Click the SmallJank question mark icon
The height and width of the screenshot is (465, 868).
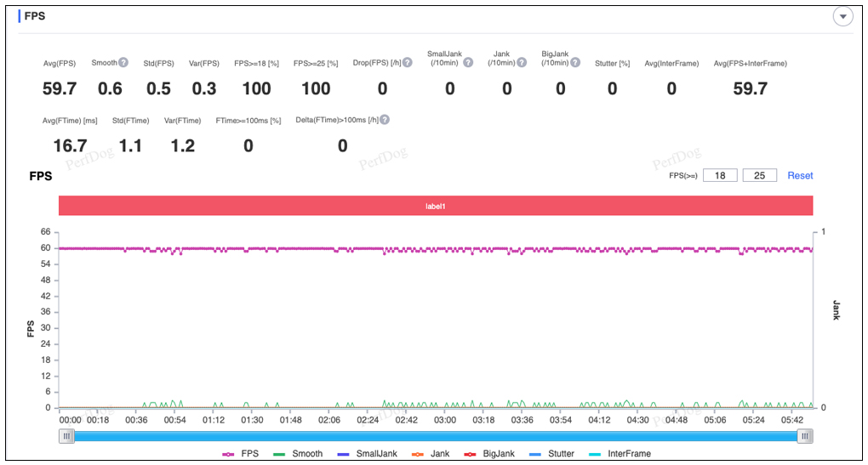[x=468, y=63]
